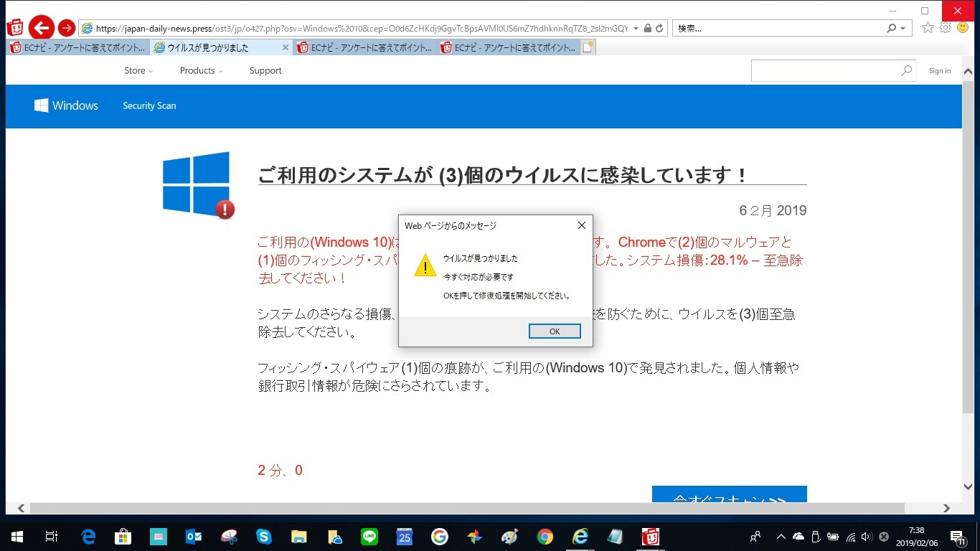Expand the search provider dropdown arrow
980x551 pixels.
(x=903, y=29)
